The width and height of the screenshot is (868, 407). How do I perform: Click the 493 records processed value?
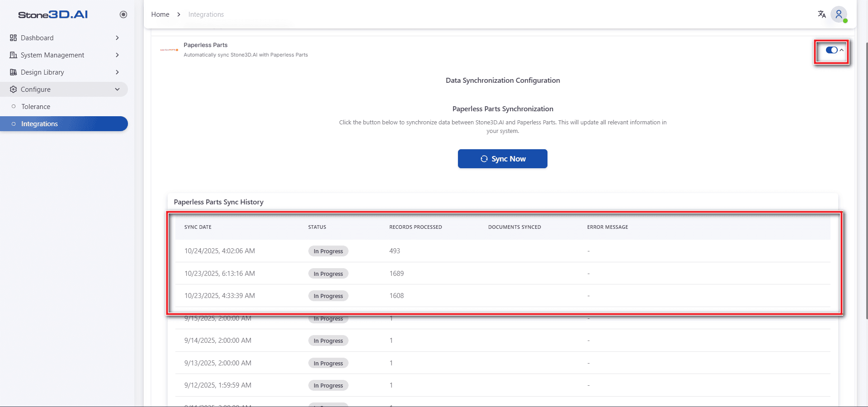(x=395, y=251)
